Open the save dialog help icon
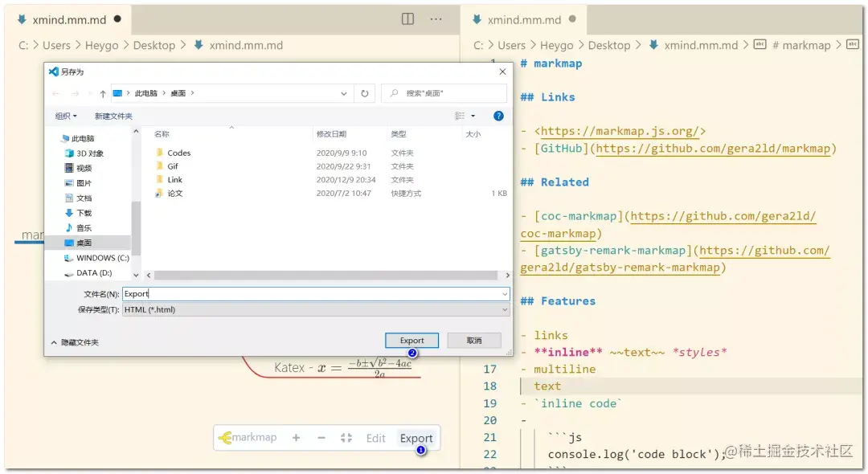 coord(498,116)
